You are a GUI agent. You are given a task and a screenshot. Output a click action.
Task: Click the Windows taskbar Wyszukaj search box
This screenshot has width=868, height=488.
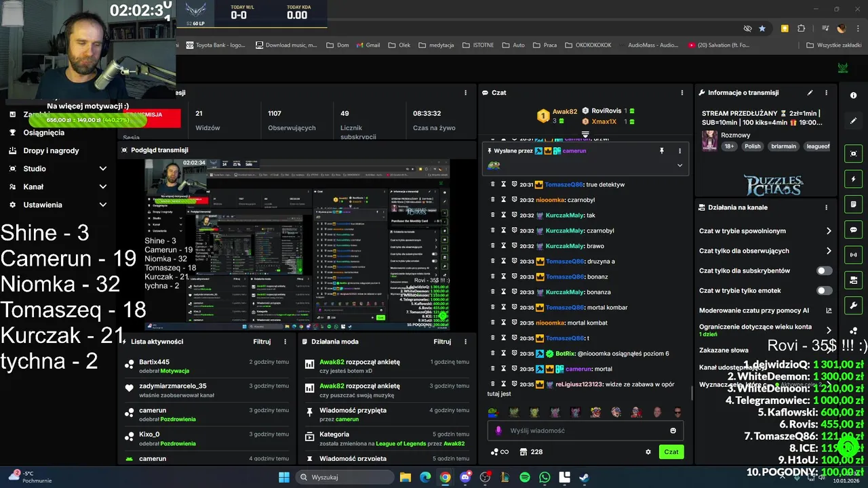tap(345, 477)
